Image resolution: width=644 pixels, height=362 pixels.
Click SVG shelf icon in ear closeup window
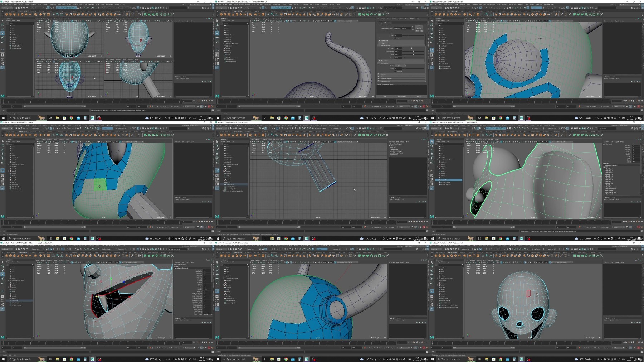click(478, 135)
